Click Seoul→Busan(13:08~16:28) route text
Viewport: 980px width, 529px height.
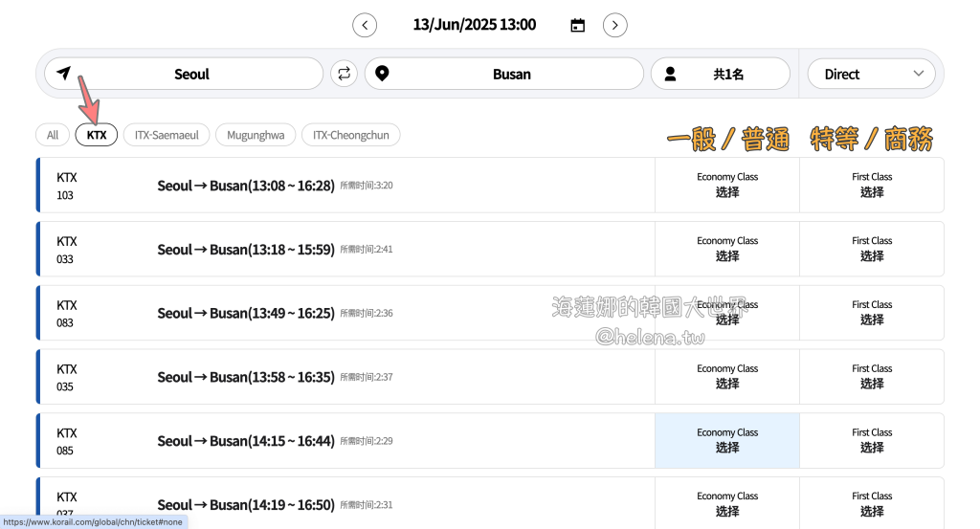pyautogui.click(x=246, y=186)
